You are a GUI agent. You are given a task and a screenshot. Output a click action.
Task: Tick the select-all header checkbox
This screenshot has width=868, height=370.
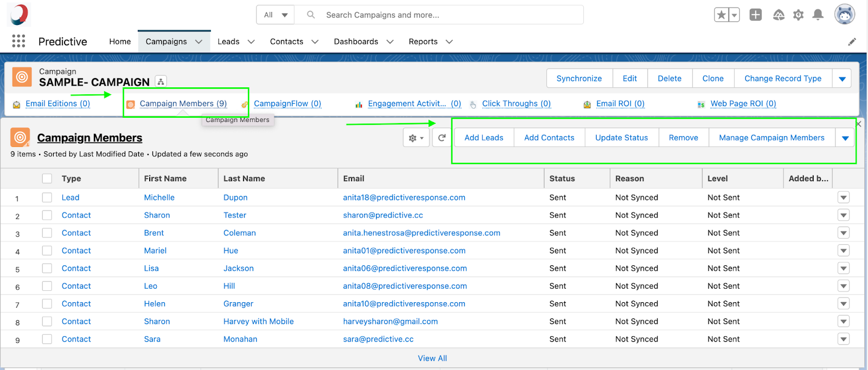pos(47,178)
